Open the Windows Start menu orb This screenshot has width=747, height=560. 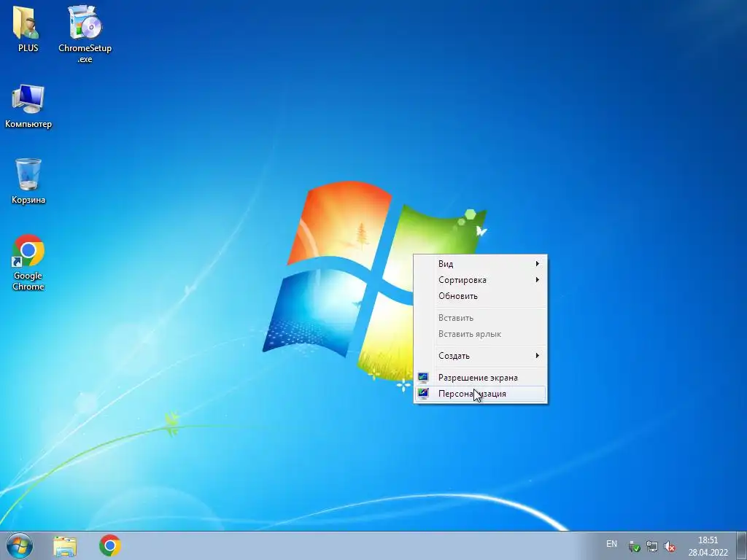pos(20,545)
